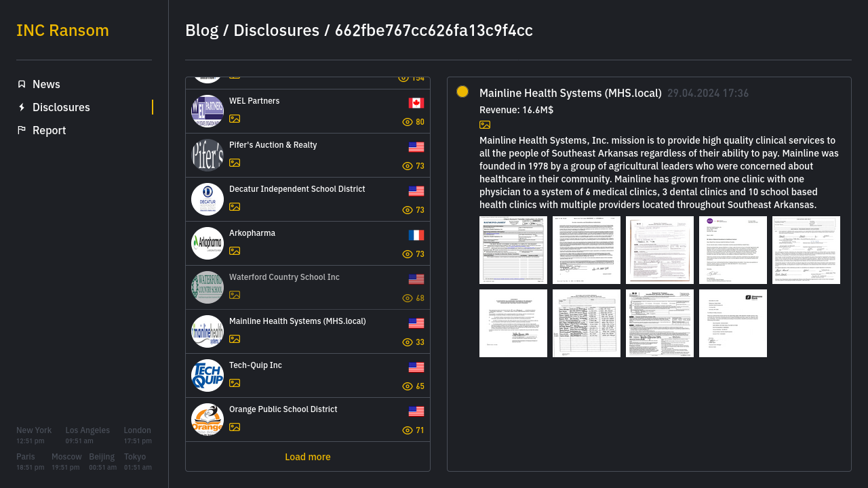Click the Mainline Health Systems logo in list
This screenshot has width=868, height=488.
coord(208,331)
